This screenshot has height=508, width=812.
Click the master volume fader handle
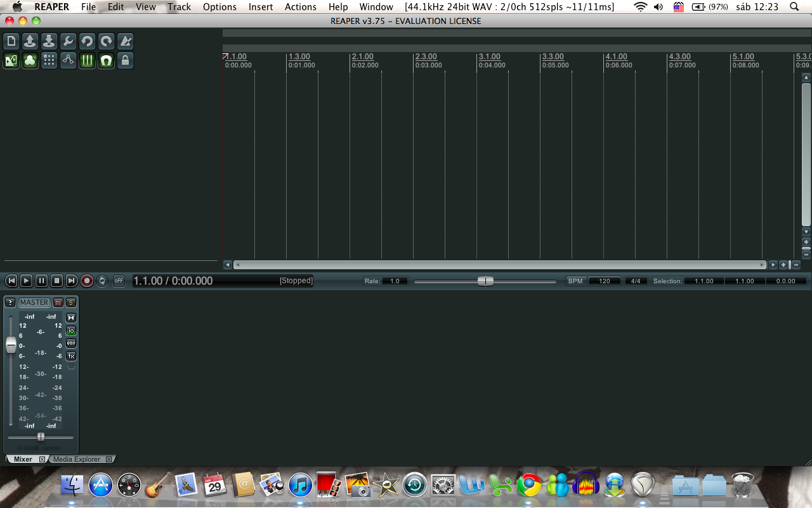(11, 345)
